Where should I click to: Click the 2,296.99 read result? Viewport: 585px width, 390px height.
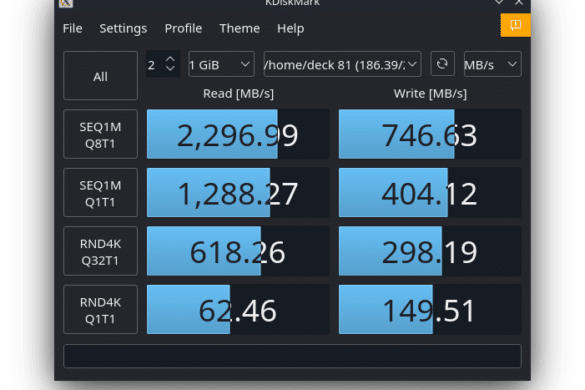[238, 134]
